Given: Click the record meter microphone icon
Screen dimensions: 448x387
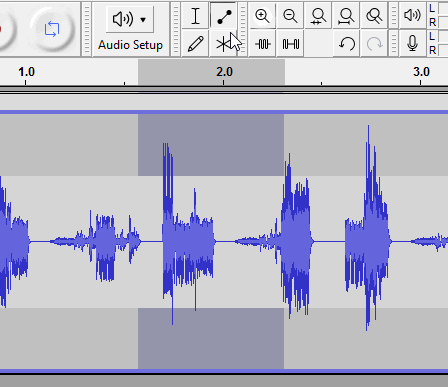Looking at the screenshot, I should pos(412,44).
